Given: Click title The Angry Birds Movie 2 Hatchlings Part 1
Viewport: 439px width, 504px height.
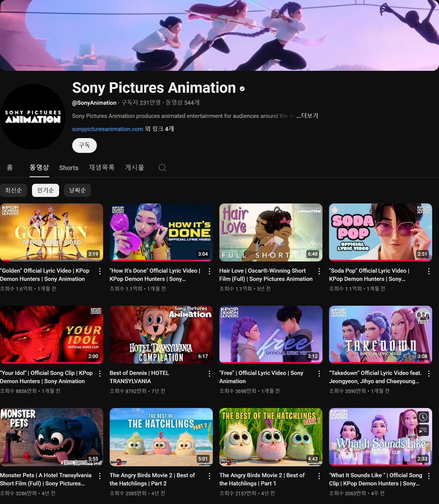Looking at the screenshot, I should click(262, 479).
